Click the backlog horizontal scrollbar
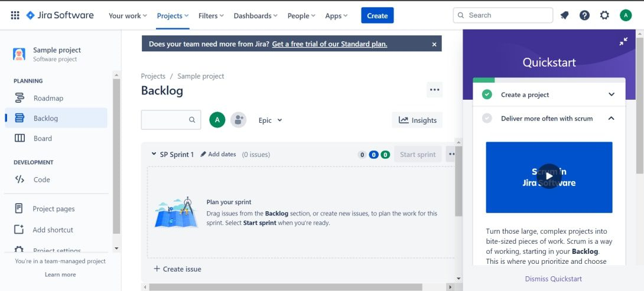 click(x=286, y=287)
